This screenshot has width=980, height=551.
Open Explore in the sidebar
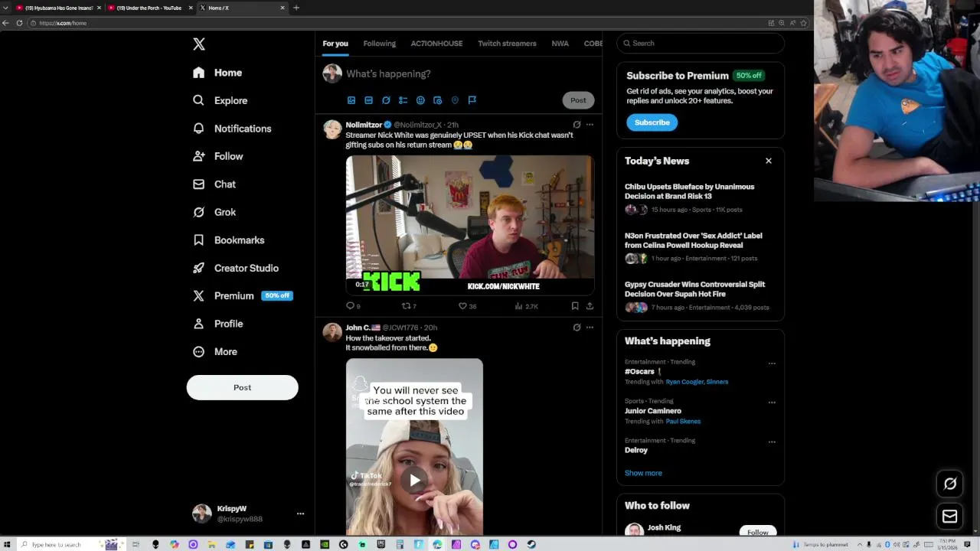(220, 100)
